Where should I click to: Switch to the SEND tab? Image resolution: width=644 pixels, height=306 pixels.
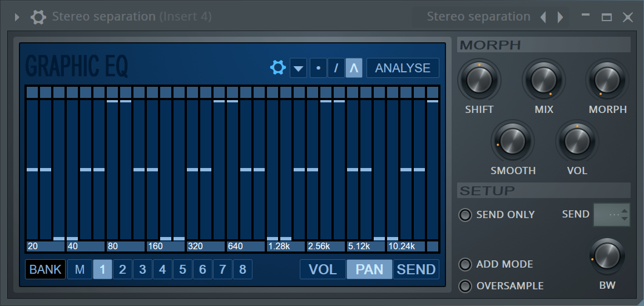coord(416,270)
